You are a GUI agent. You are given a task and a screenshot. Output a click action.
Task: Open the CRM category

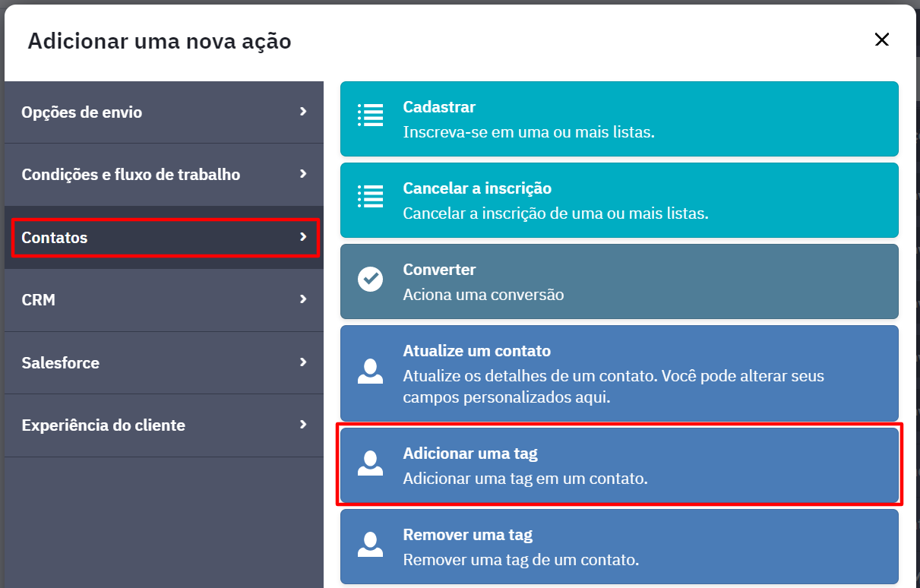[x=164, y=300]
